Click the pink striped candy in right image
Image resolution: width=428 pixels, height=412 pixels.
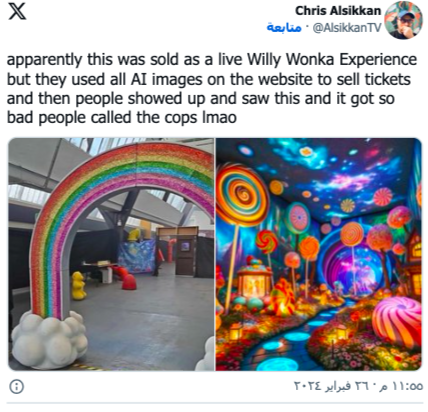397,322
